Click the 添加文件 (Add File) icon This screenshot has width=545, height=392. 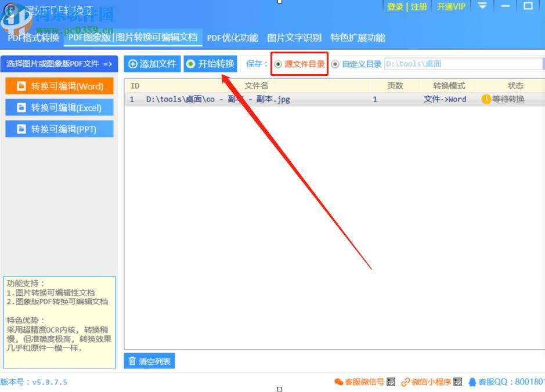coord(132,64)
